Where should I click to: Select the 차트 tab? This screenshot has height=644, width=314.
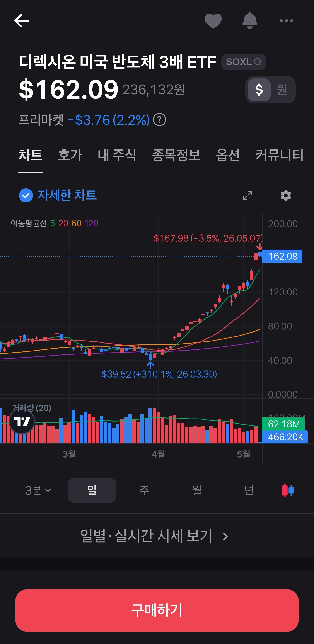click(x=31, y=155)
